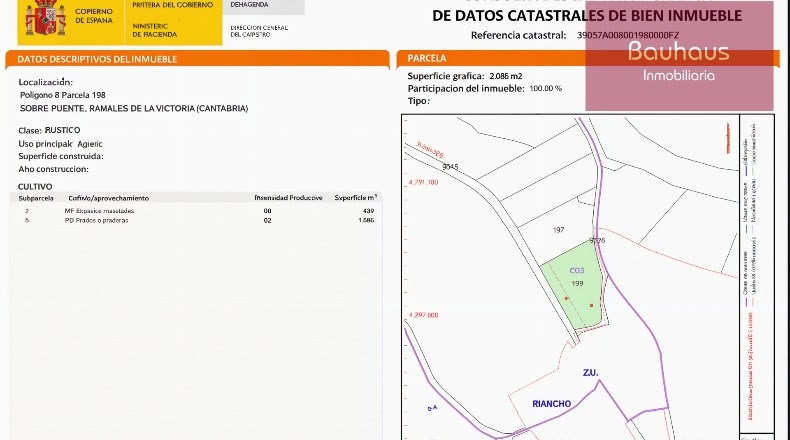
Task: Click parcel number 197 on the map
Action: click(558, 230)
